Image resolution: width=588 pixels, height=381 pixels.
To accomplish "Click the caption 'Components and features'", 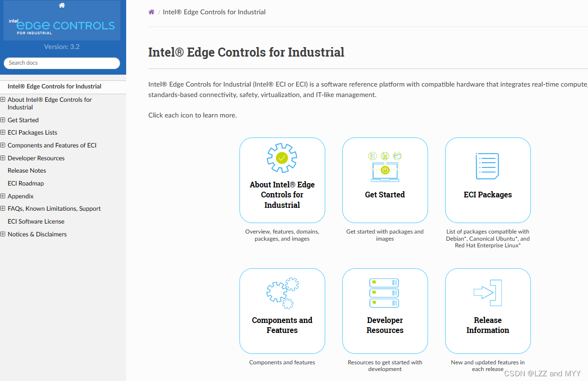I will 282,362.
